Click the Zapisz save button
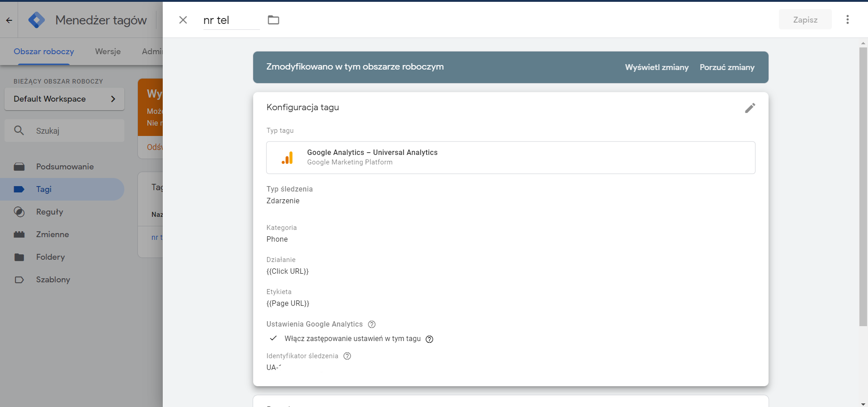Viewport: 868px width, 407px height. tap(805, 19)
